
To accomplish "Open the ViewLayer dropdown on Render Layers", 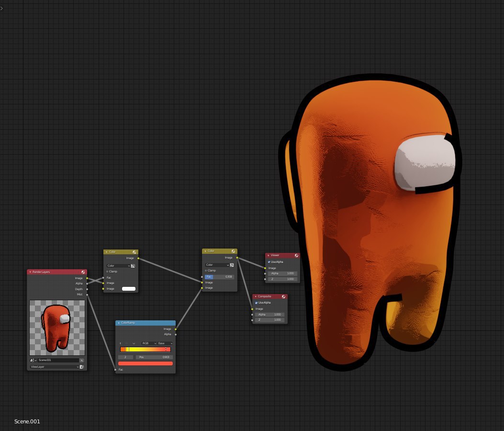I will [x=54, y=367].
